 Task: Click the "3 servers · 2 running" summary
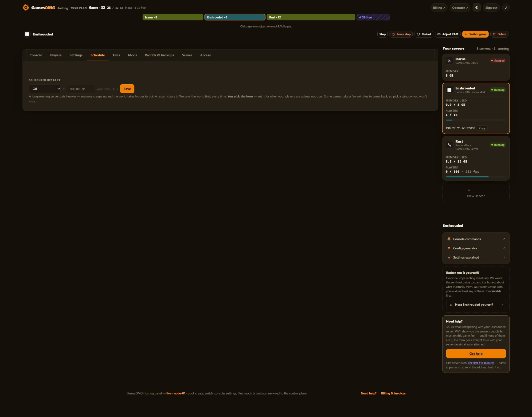click(x=493, y=48)
